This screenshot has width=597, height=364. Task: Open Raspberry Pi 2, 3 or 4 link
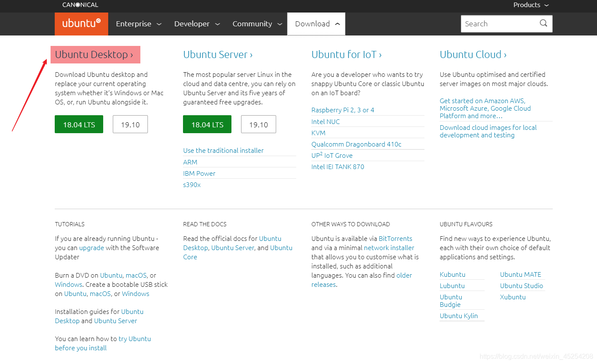tap(343, 110)
